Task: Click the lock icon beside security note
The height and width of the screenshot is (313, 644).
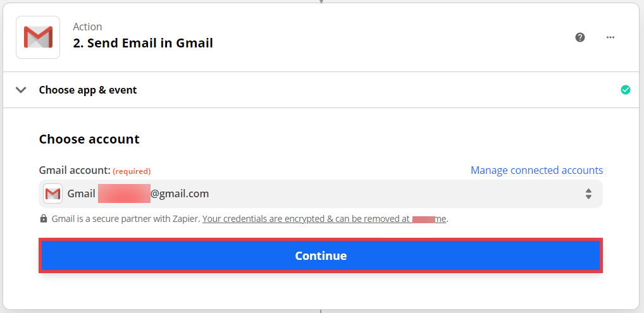Action: click(x=44, y=219)
